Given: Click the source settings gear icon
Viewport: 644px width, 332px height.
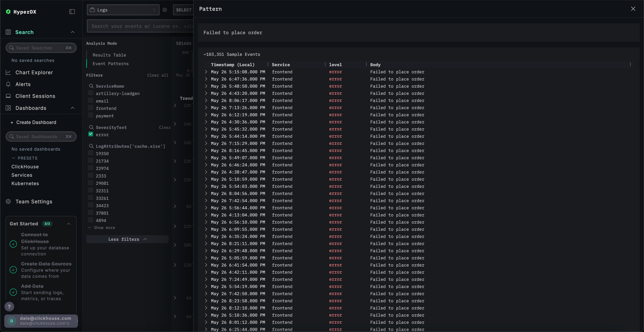Looking at the screenshot, I should tap(165, 10).
